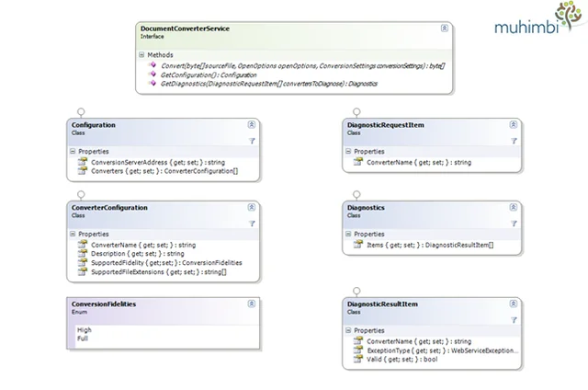Viewport: 588px width, 390px height.
Task: Collapse the Configuration class chevron
Action: [252, 124]
